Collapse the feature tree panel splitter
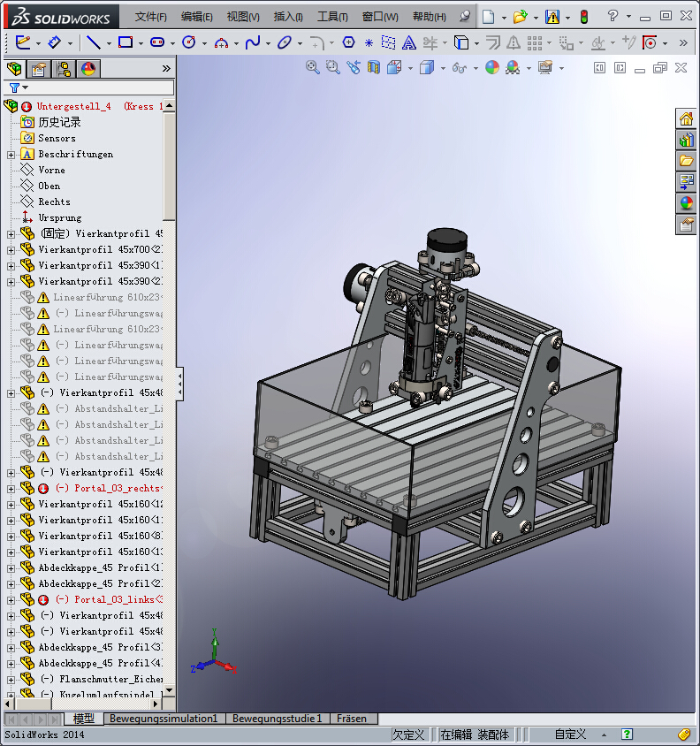The height and width of the screenshot is (746, 700). point(179,384)
